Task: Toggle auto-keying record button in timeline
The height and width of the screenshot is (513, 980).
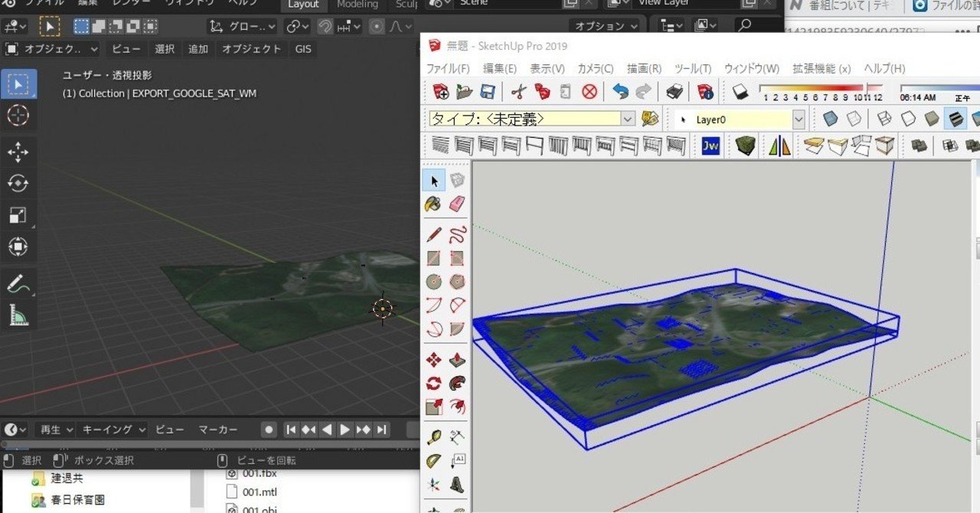Action: point(268,430)
